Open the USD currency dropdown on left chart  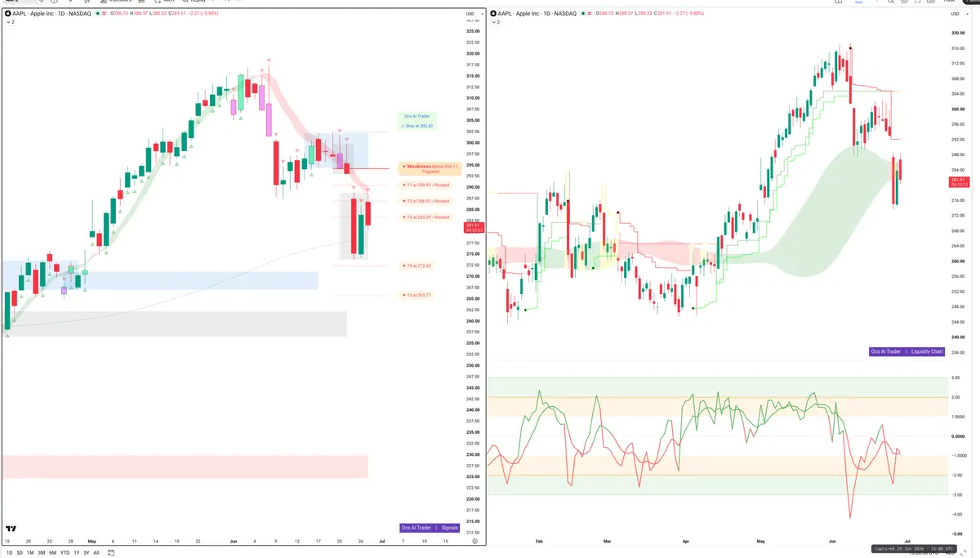[473, 14]
